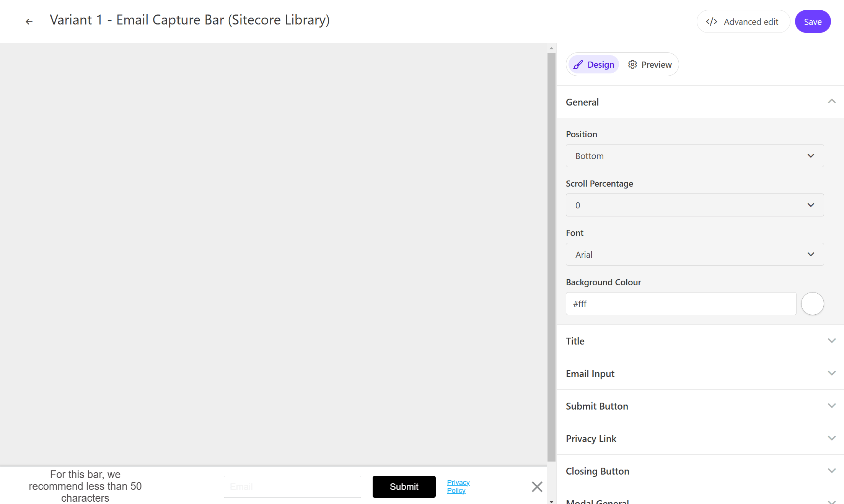844x504 pixels.
Task: Open the Font dropdown showing Arial
Action: pos(694,254)
